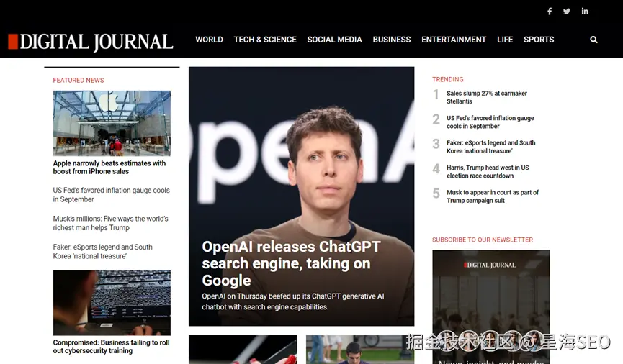This screenshot has width=623, height=364.
Task: Click the Trending section heading
Action: tap(448, 79)
